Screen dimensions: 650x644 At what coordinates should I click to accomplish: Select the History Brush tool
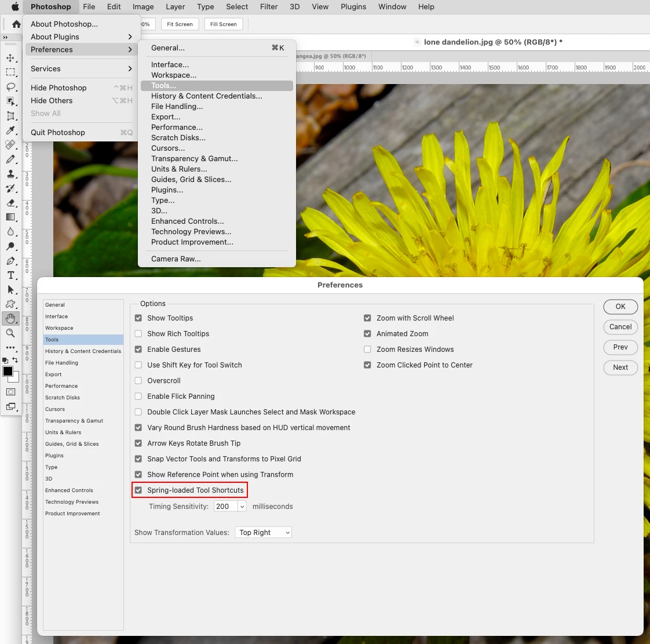10,188
